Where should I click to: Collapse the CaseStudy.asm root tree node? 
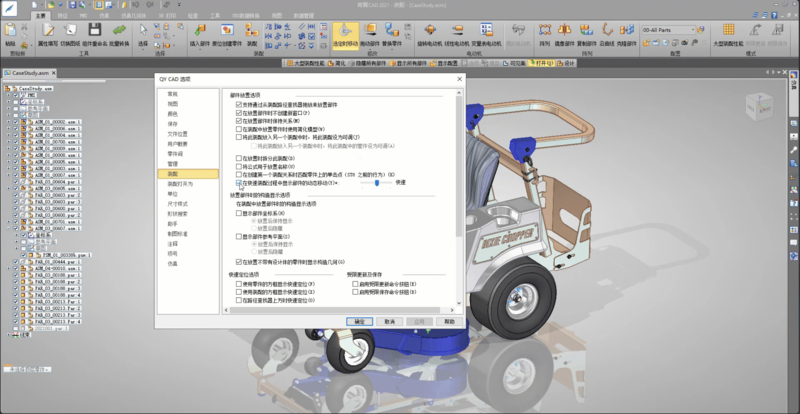click(7, 88)
